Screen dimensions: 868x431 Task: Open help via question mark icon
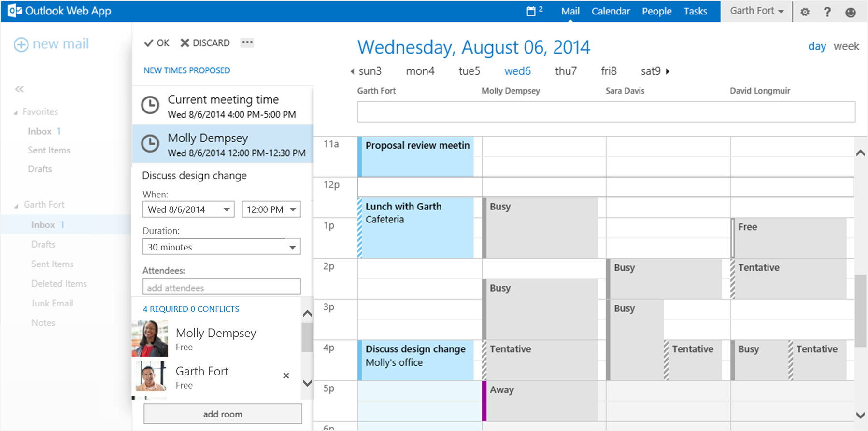click(x=827, y=12)
